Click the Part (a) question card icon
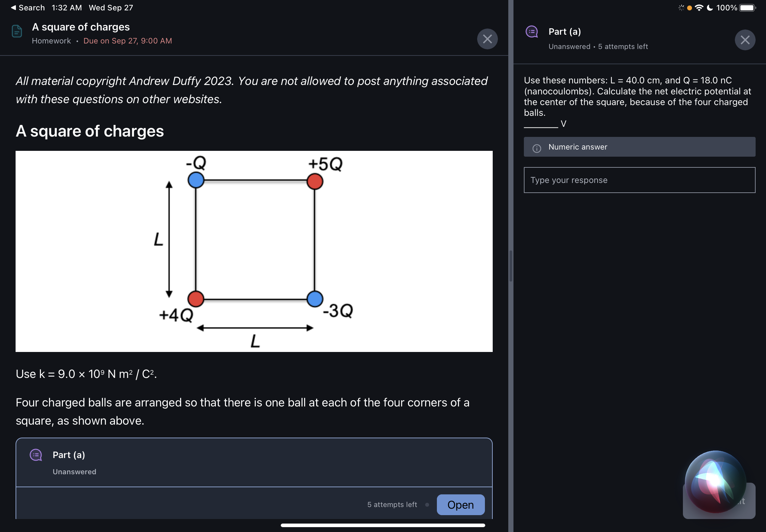Viewport: 766px width, 532px height. pyautogui.click(x=36, y=455)
